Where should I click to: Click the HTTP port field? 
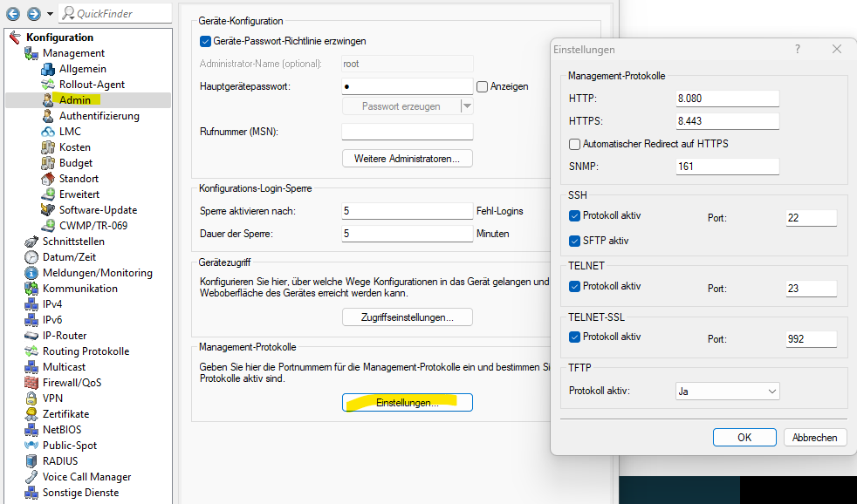coord(728,99)
